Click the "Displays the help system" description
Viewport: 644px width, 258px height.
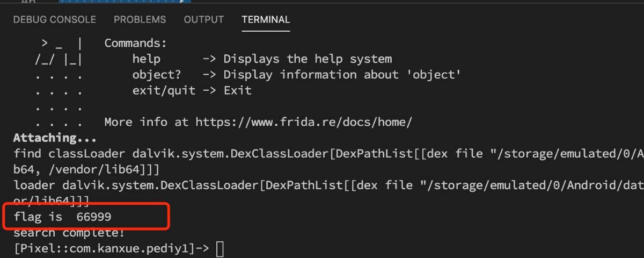[x=308, y=59]
